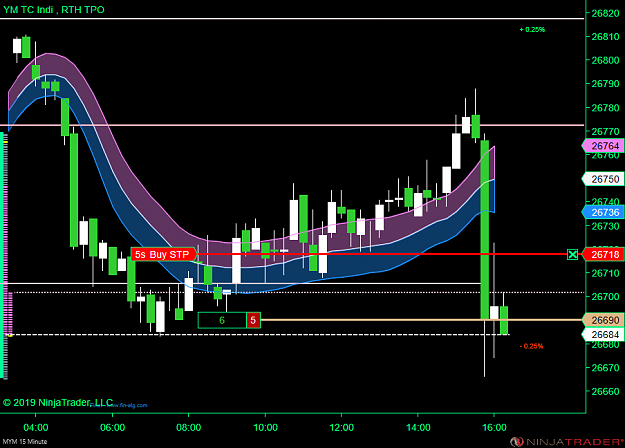Click the 26820 price axis label
625x448 pixels.
coord(605,13)
